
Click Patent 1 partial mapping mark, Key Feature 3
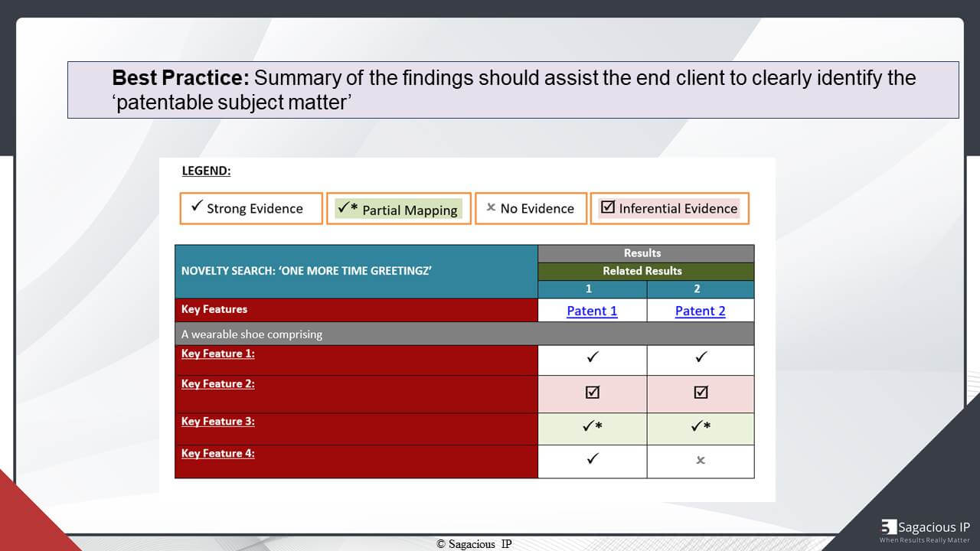pyautogui.click(x=592, y=427)
